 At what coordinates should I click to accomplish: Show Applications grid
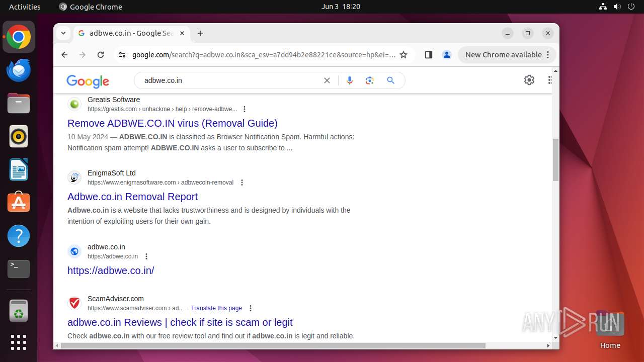tap(19, 342)
